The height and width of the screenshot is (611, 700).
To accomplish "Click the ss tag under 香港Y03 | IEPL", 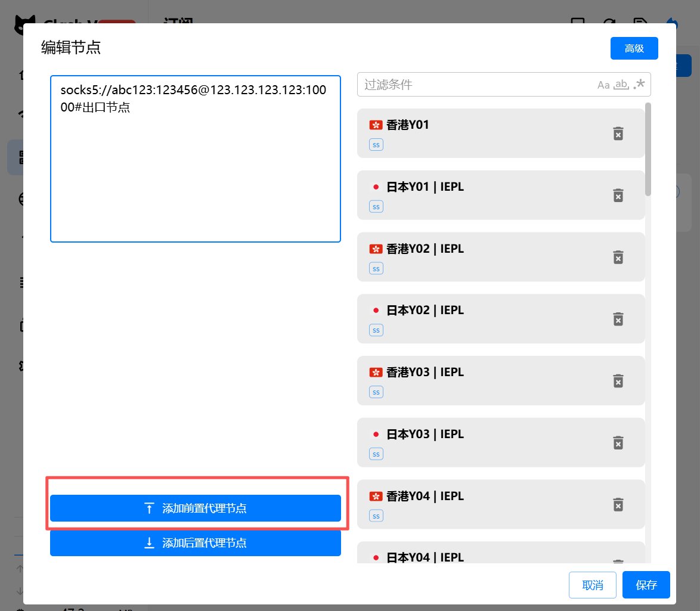I will [x=376, y=392].
